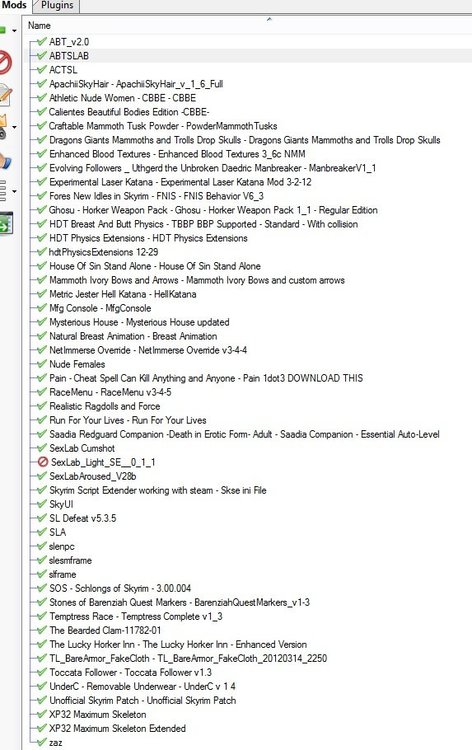Screen dimensions: 472x750
Task: Click the green checkmark next to slenpc
Action: (x=42, y=546)
